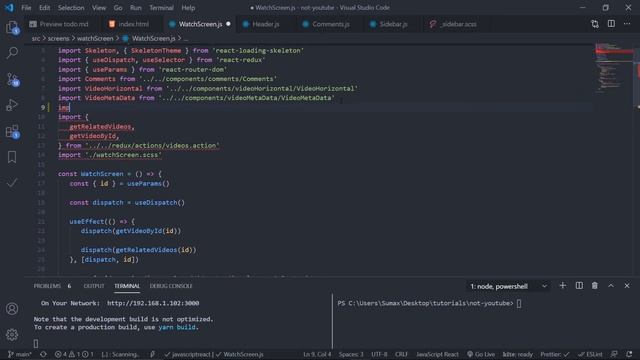The width and height of the screenshot is (640, 360).
Task: Open the JavaScript React language mode selector
Action: (x=437, y=354)
